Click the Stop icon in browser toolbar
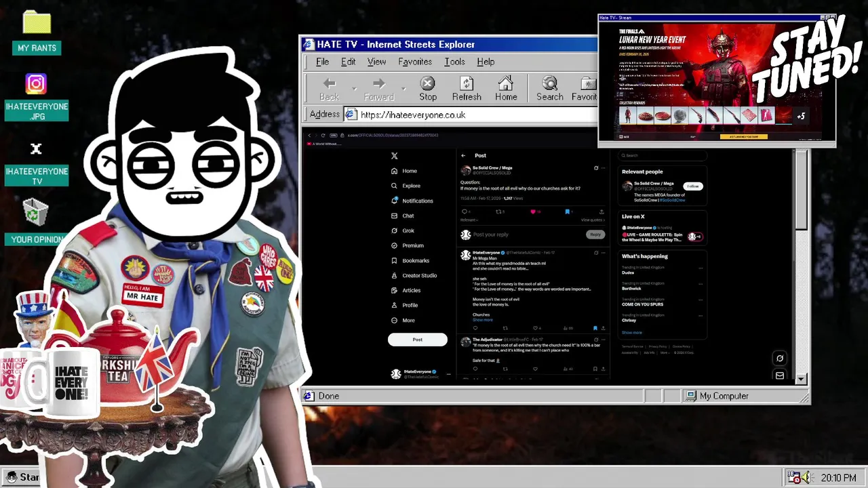The width and height of the screenshot is (868, 488). (x=427, y=83)
